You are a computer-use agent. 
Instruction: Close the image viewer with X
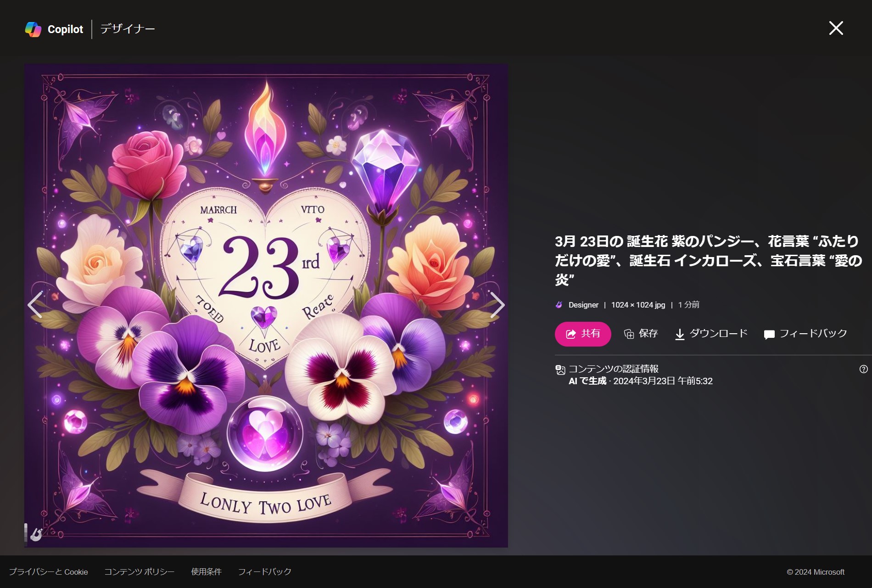836,28
